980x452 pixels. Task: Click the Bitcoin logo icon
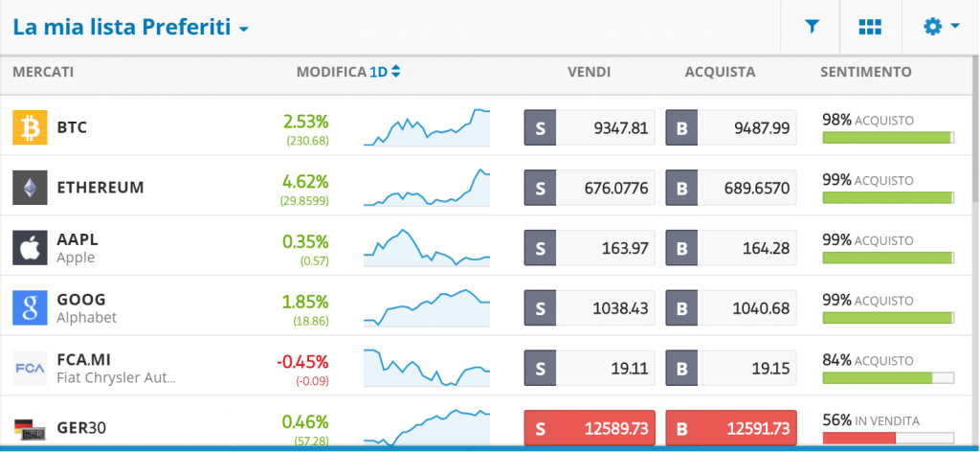(x=30, y=127)
